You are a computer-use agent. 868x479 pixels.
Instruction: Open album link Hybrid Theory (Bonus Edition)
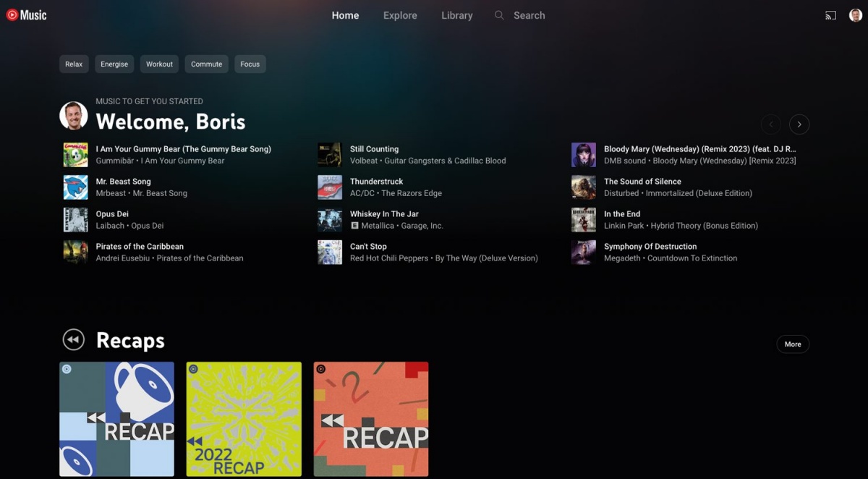tap(705, 226)
